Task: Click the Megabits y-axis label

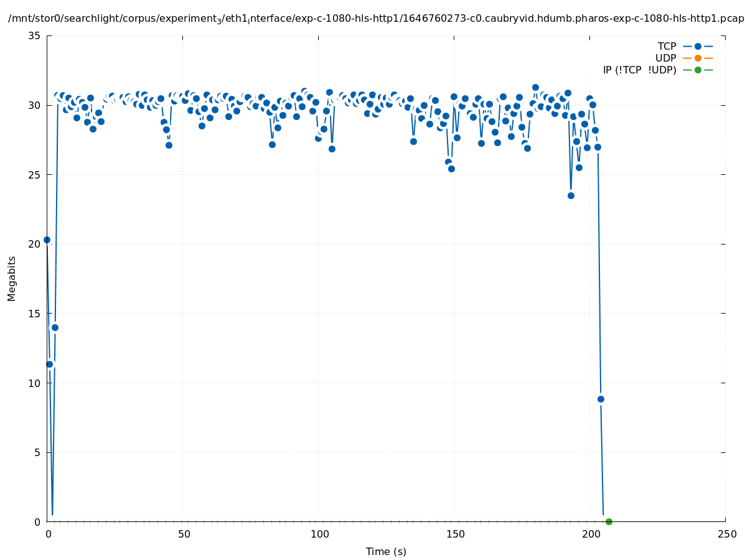Action: pos(12,278)
